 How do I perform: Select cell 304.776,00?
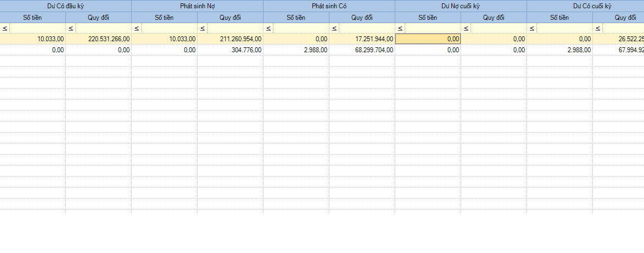coord(231,50)
